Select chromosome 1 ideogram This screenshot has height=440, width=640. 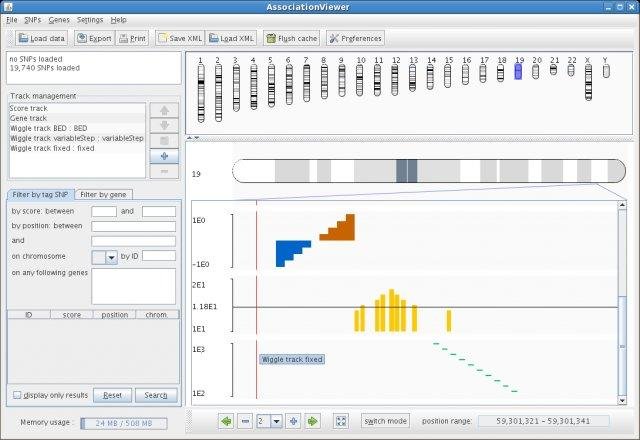pos(201,93)
